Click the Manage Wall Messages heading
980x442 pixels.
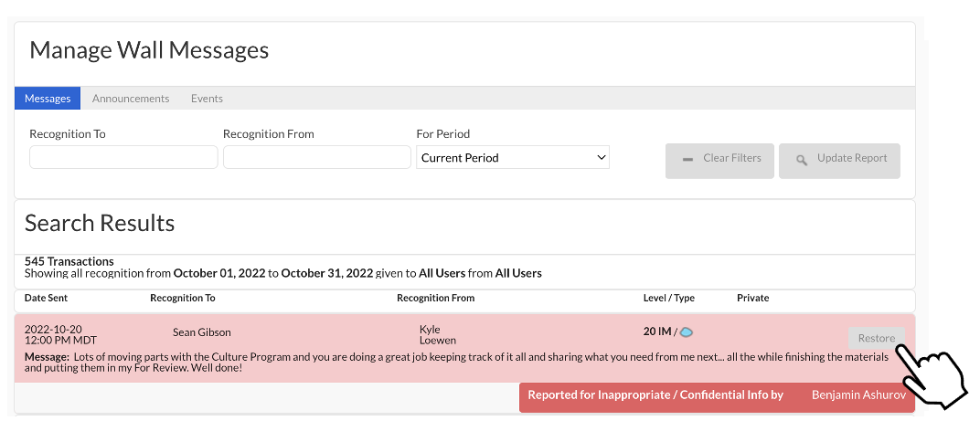(149, 50)
